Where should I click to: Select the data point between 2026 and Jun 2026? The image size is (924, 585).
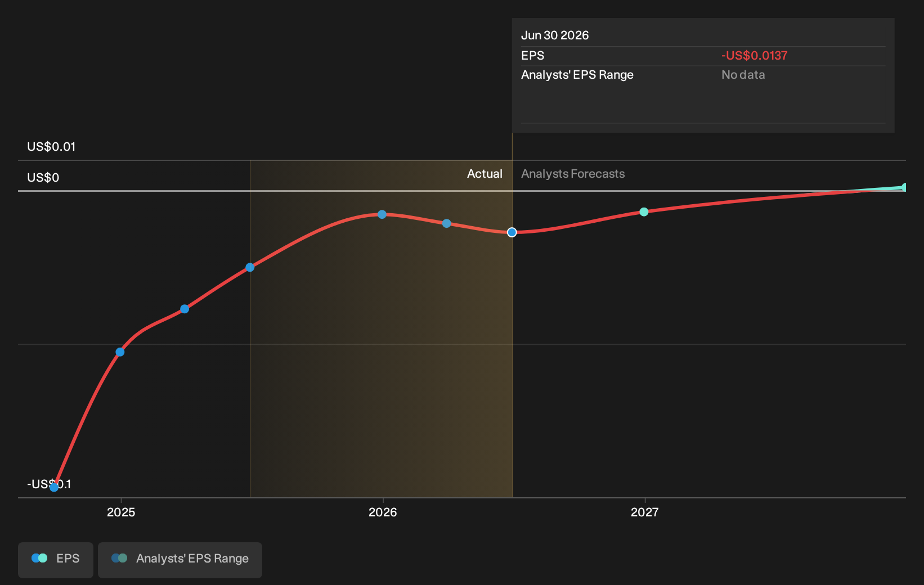tap(446, 223)
